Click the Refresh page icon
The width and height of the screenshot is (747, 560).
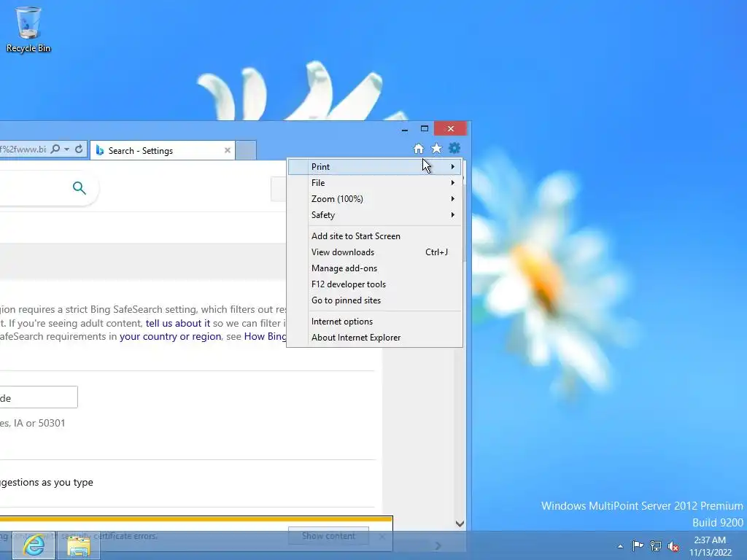[79, 149]
